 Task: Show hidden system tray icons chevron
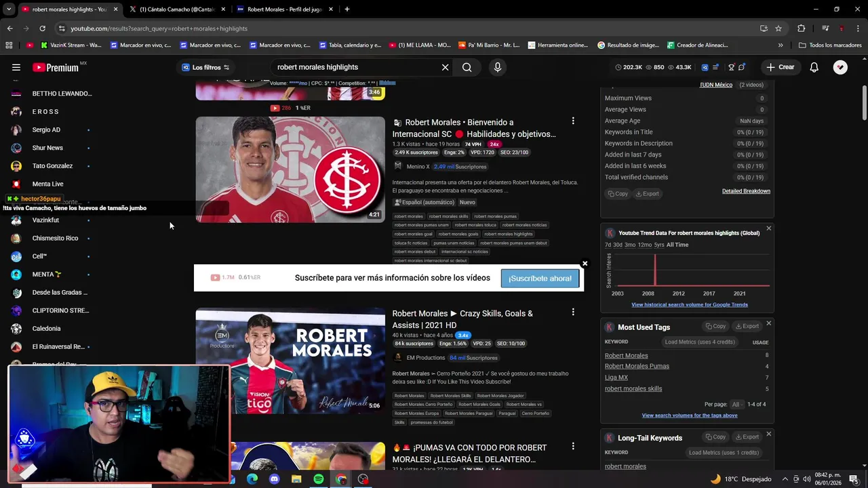785,479
